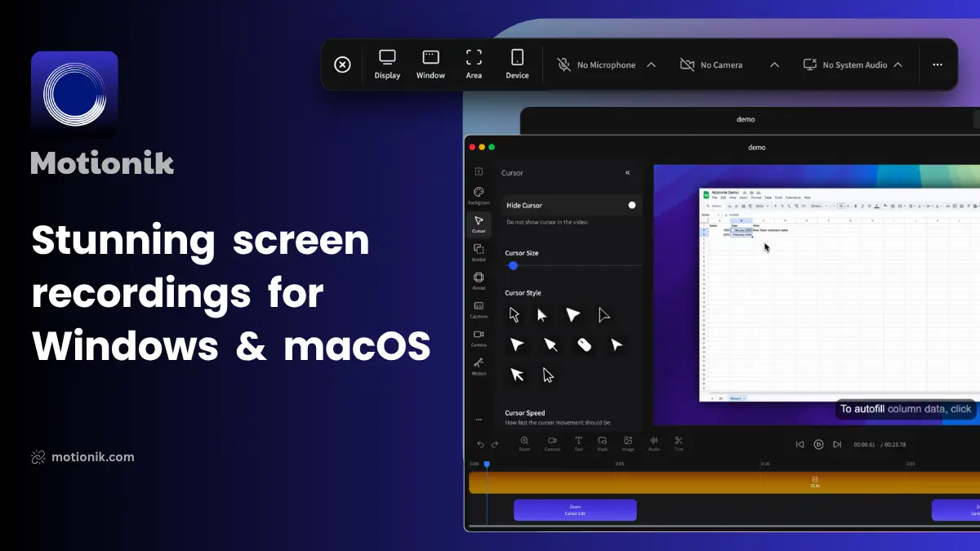980x551 pixels.
Task: Select the Cursor tab in the sidebar
Action: (x=479, y=224)
